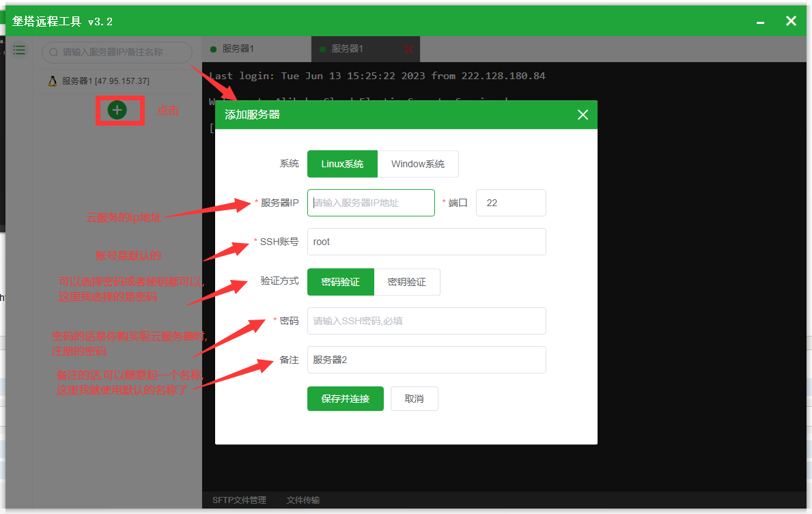Screen dimensions: 812x514
Task: Click the Linux penguin icon beside 服务器1
Action: [x=53, y=81]
